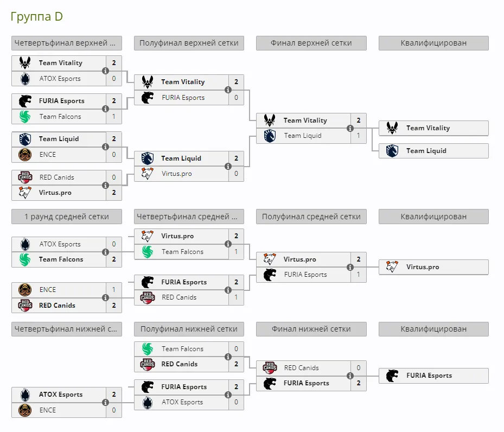Open info icon for FURIA Esports vs RED Canids middle quarterfinal
The width and height of the screenshot is (504, 432).
click(228, 290)
